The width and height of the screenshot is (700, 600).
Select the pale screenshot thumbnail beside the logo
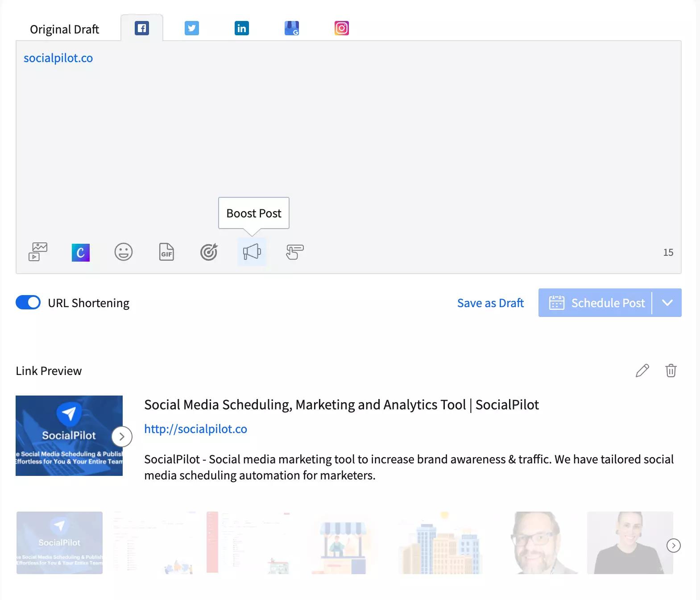pyautogui.click(x=154, y=543)
